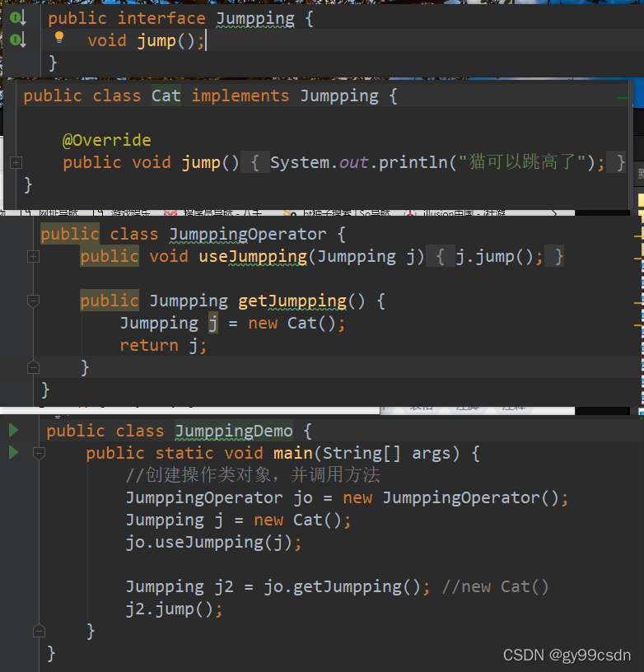Click useJumpping method name declaration
Image resolution: width=644 pixels, height=672 pixels.
pyautogui.click(x=253, y=257)
